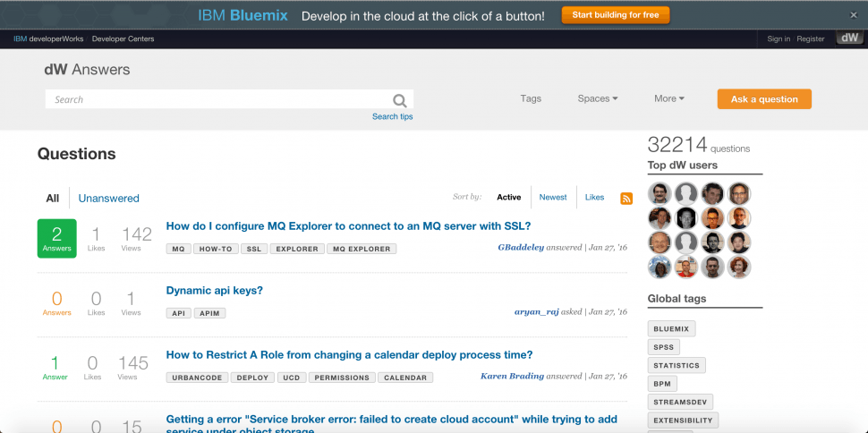Open aryan_raj user profile
Viewport: 868px width, 433px height.
pos(536,311)
